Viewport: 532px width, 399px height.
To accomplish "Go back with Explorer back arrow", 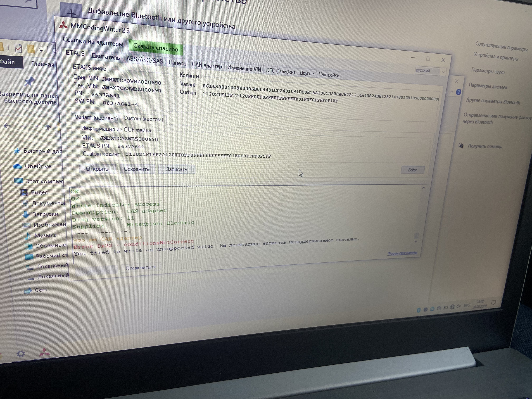I will (7, 126).
